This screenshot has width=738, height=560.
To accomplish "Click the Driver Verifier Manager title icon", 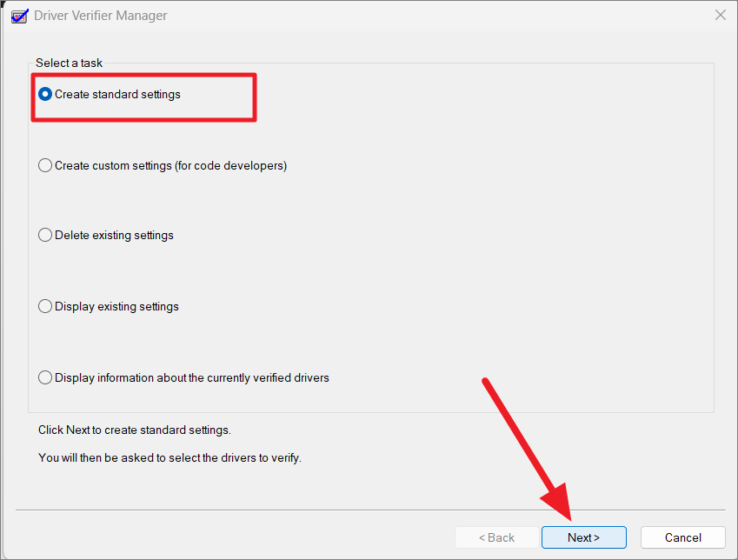I will tap(20, 16).
